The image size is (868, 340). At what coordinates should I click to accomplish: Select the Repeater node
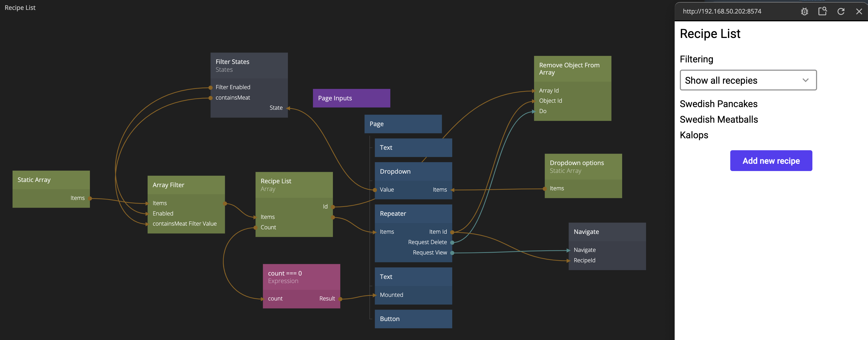pyautogui.click(x=413, y=214)
